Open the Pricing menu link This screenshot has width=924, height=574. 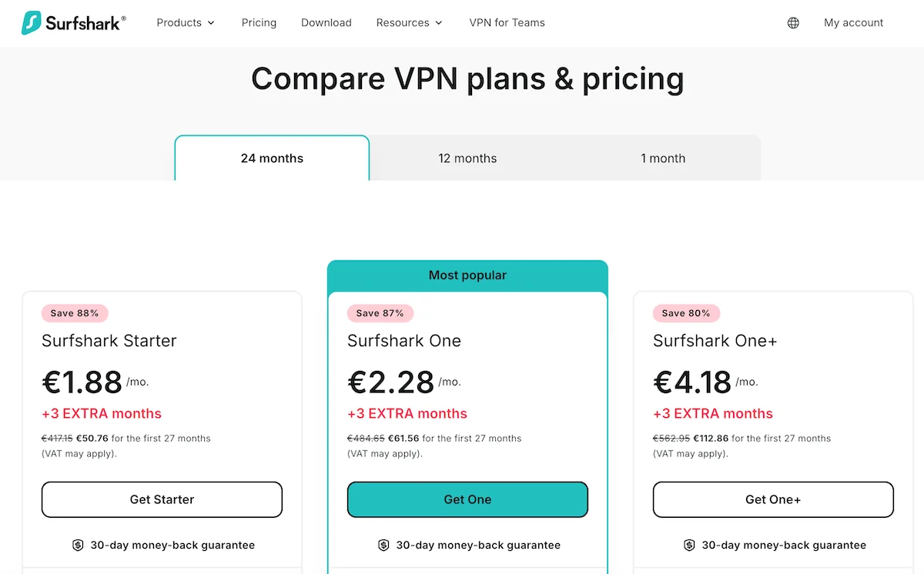click(x=259, y=23)
